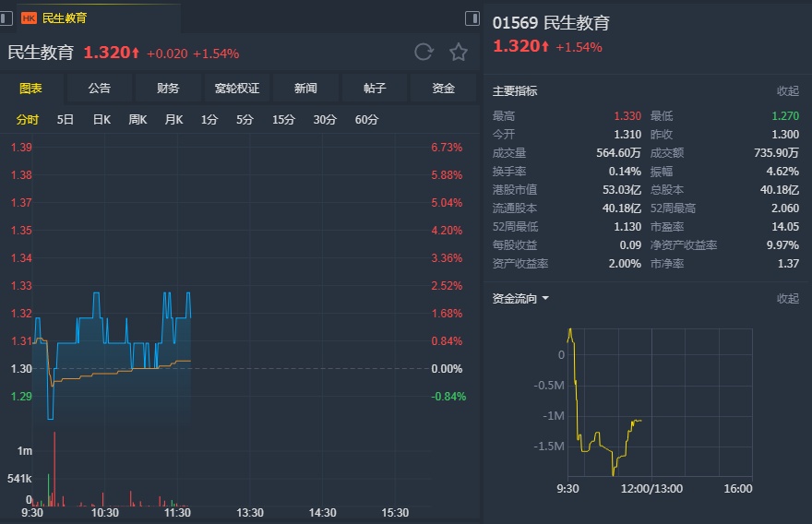
Task: Toggle the left sidebar panel icon
Action: pyautogui.click(x=6, y=18)
